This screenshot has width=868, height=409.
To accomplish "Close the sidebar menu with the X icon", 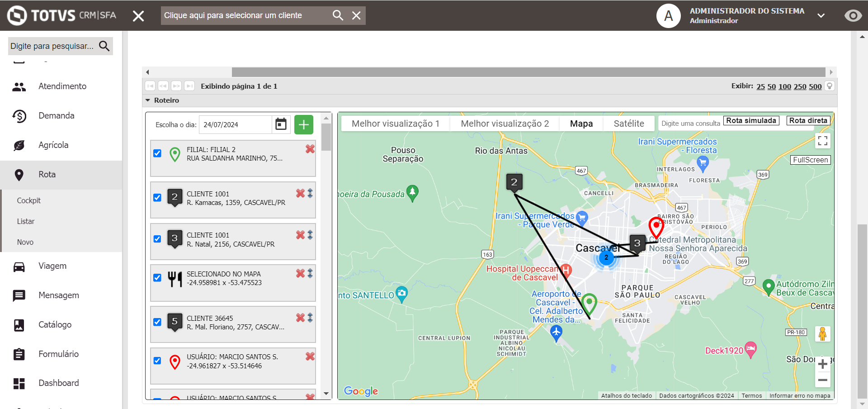I will pyautogui.click(x=138, y=16).
